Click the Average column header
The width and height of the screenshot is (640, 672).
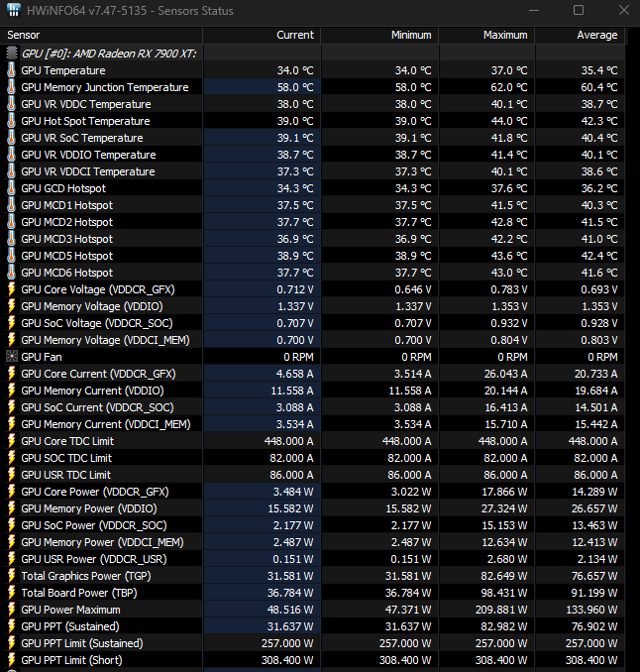[580, 35]
